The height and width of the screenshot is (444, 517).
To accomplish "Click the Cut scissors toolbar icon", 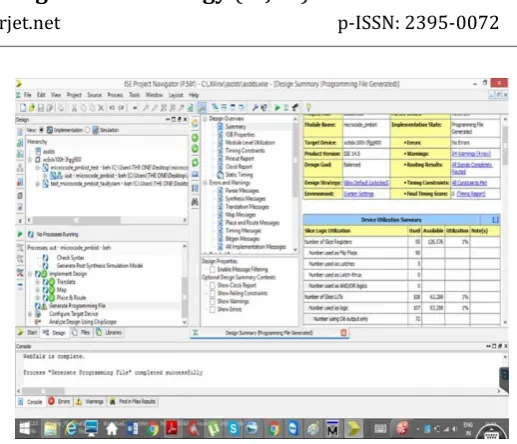I will [x=74, y=108].
